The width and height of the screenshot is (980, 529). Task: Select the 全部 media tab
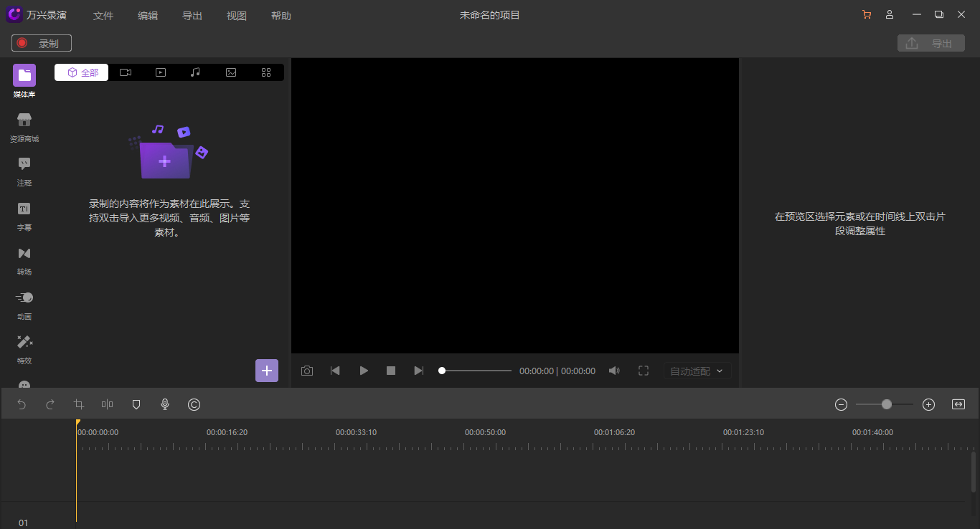point(82,72)
